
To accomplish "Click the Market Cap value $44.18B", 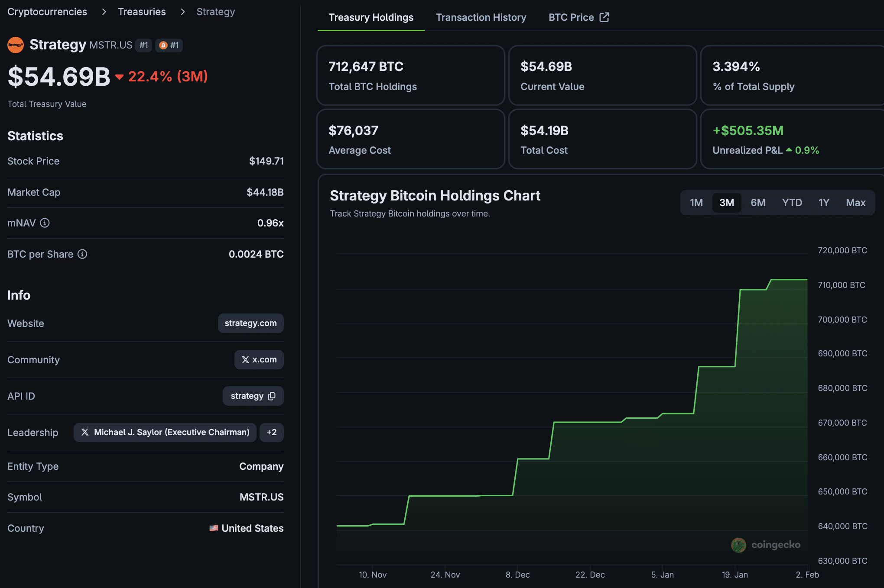I will (265, 192).
